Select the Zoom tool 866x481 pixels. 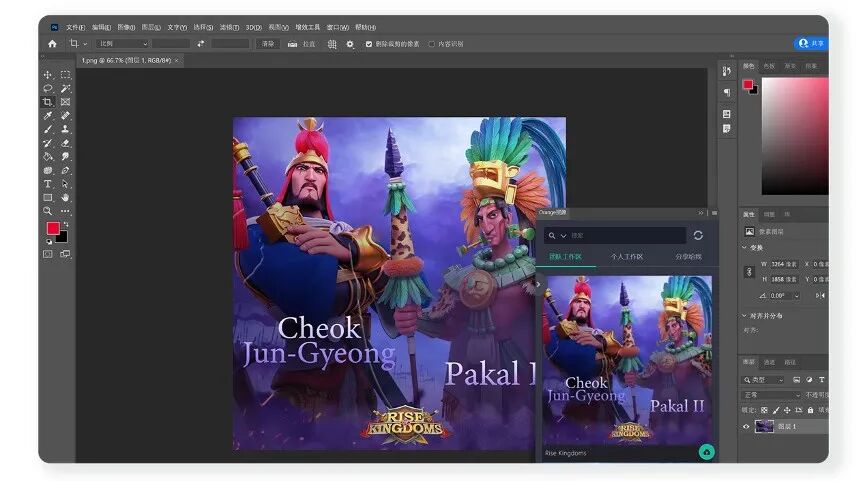(x=47, y=211)
